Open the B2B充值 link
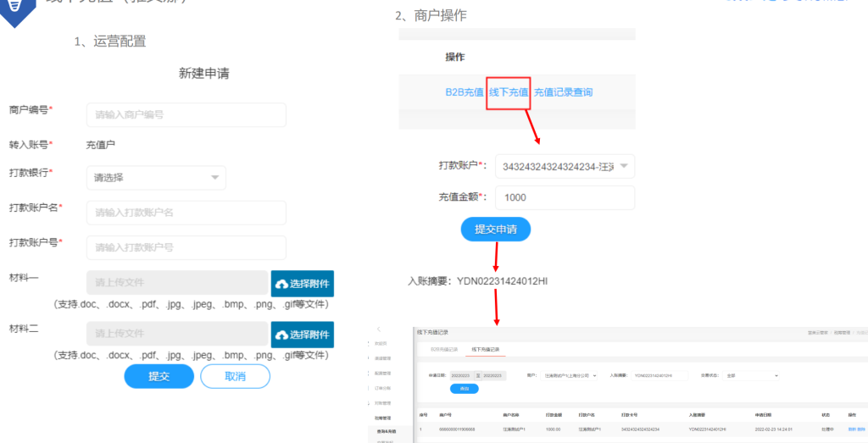Screen dimensions: 868x443 [x=464, y=91]
